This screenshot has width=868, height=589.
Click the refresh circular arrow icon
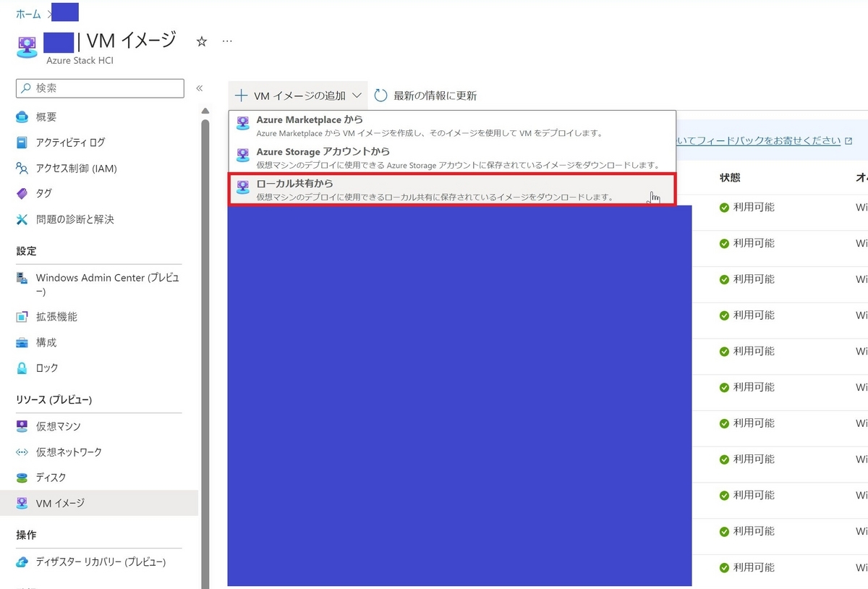click(381, 96)
